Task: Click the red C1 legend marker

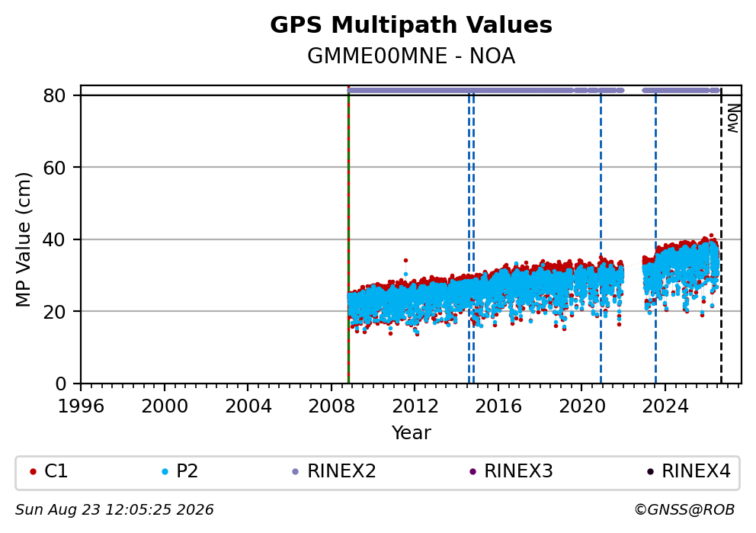Action: (33, 472)
